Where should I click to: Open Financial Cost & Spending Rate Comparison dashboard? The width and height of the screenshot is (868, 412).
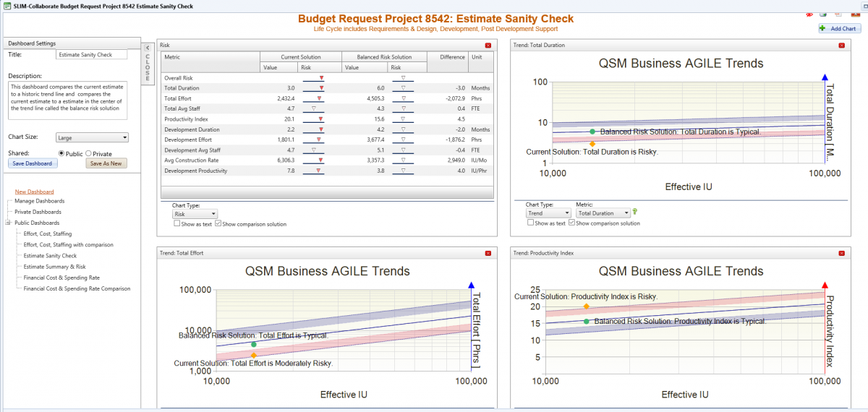(77, 288)
